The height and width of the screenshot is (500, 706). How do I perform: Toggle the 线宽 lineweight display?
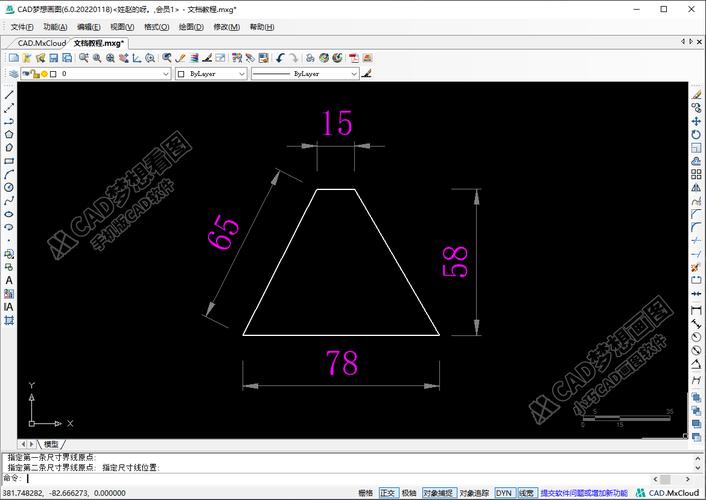tap(527, 493)
